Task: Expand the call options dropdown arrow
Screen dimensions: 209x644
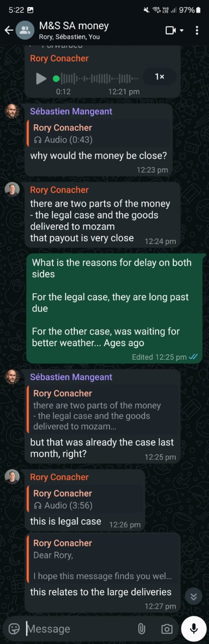Action: 181,31
